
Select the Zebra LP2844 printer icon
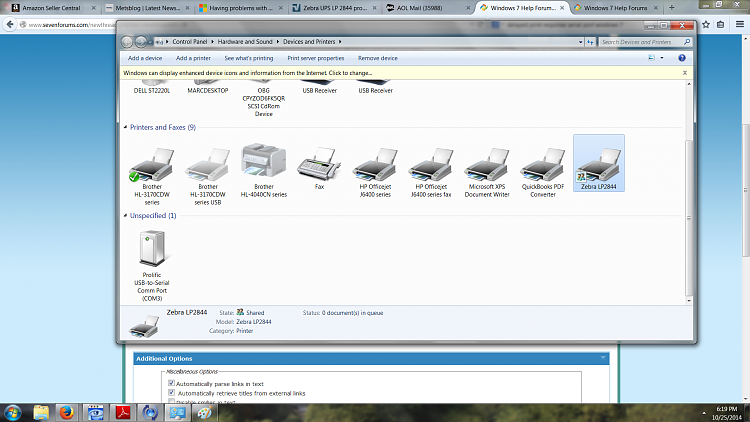(x=599, y=163)
